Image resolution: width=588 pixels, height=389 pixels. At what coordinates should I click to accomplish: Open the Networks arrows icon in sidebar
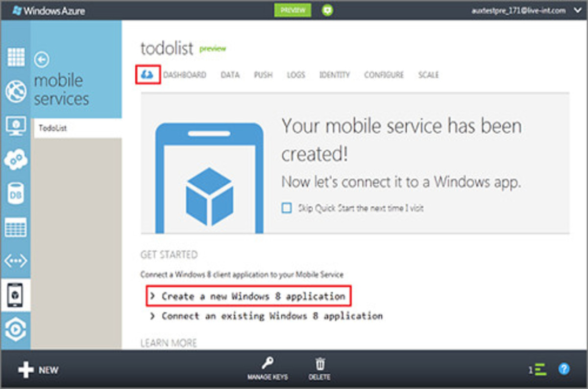pyautogui.click(x=15, y=261)
